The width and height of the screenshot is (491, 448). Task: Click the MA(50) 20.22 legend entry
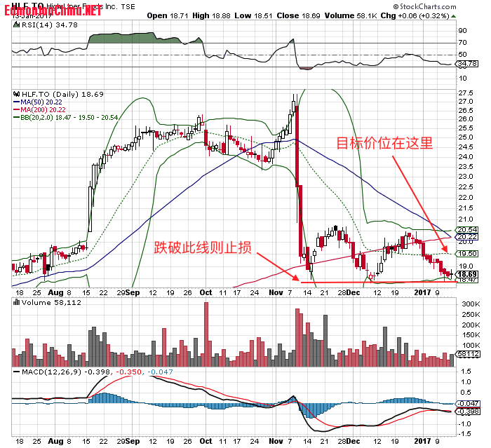[41, 102]
